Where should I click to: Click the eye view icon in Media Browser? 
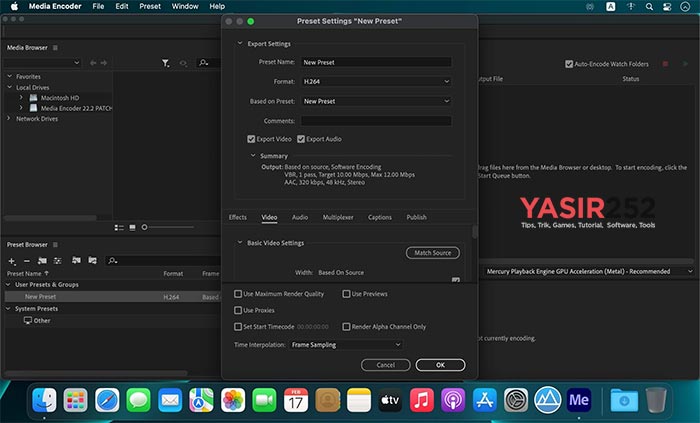[x=183, y=63]
